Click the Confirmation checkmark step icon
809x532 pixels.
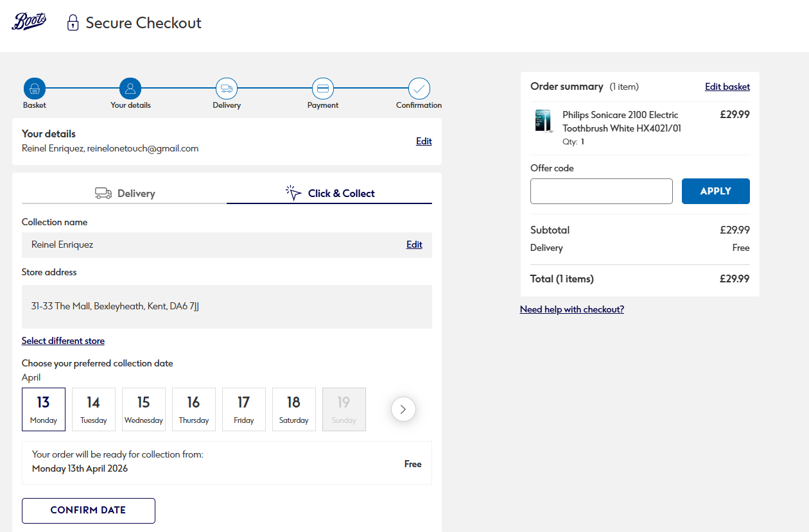[x=419, y=89]
